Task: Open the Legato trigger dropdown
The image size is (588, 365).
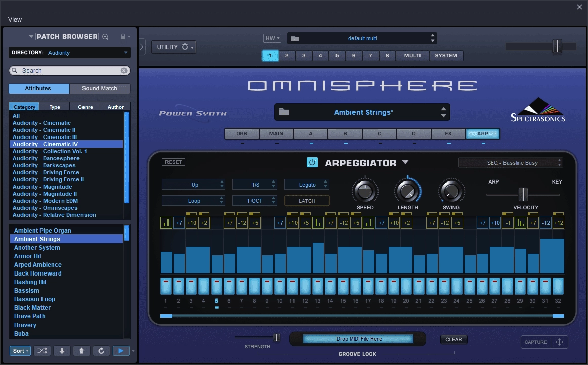Action: (307, 185)
